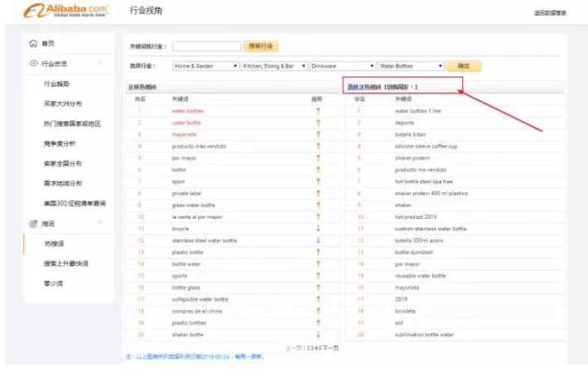Open 竞争度分析 in the sidebar

[x=60, y=143]
